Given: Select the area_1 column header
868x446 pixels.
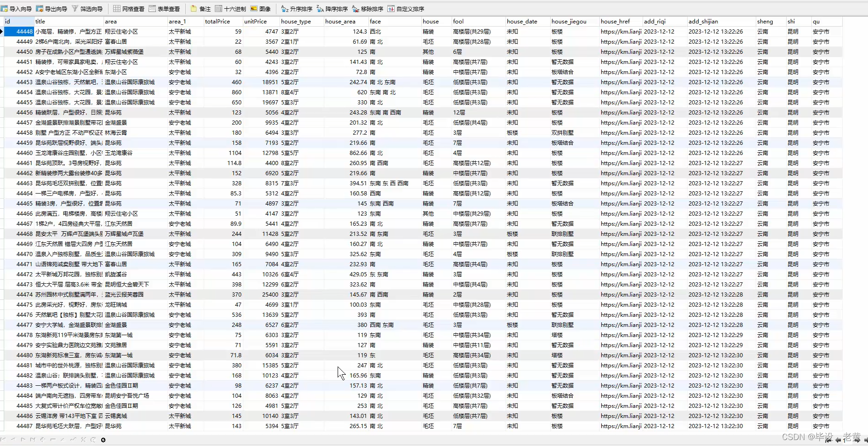Looking at the screenshot, I should 186,21.
